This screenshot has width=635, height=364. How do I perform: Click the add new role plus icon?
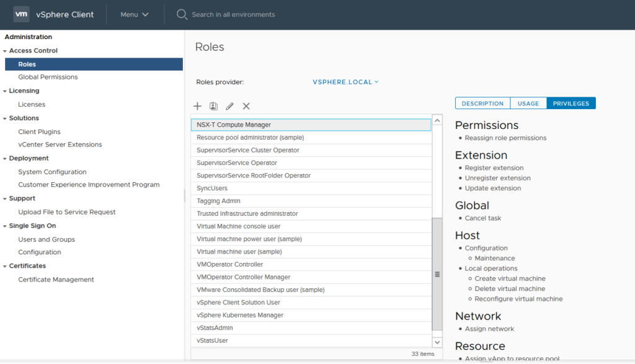click(x=198, y=107)
